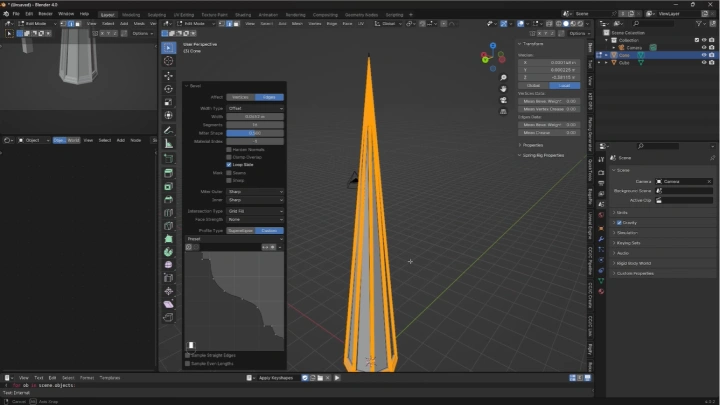Enable the Harden Normals checkbox
The height and width of the screenshot is (405, 720).
coord(229,150)
